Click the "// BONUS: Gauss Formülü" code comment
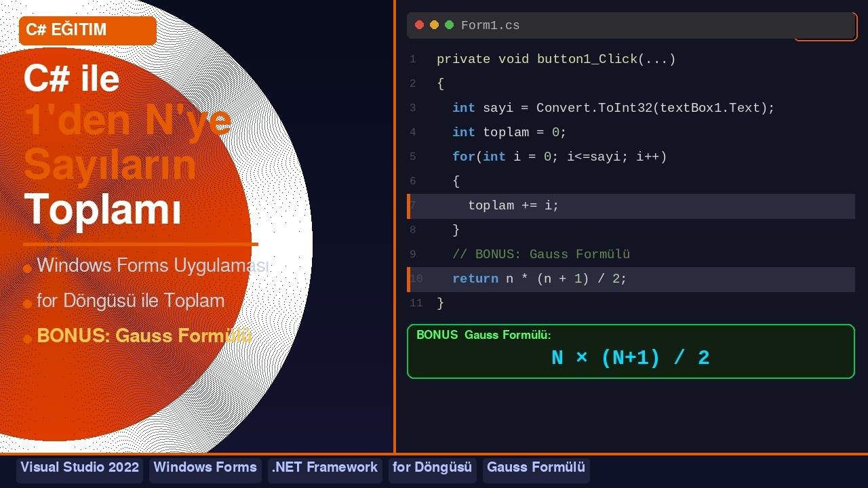 (541, 254)
